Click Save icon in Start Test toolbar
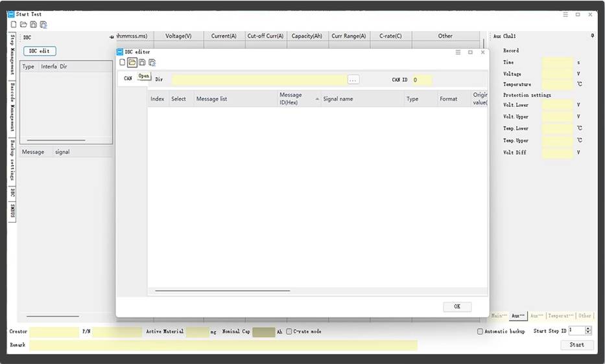The width and height of the screenshot is (605, 364). [33, 25]
